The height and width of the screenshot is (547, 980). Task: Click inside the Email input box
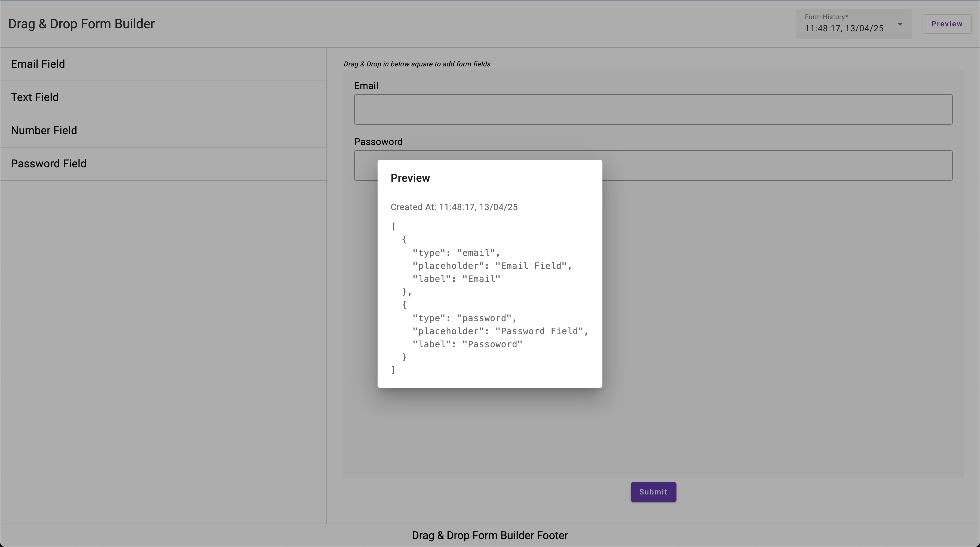[653, 109]
